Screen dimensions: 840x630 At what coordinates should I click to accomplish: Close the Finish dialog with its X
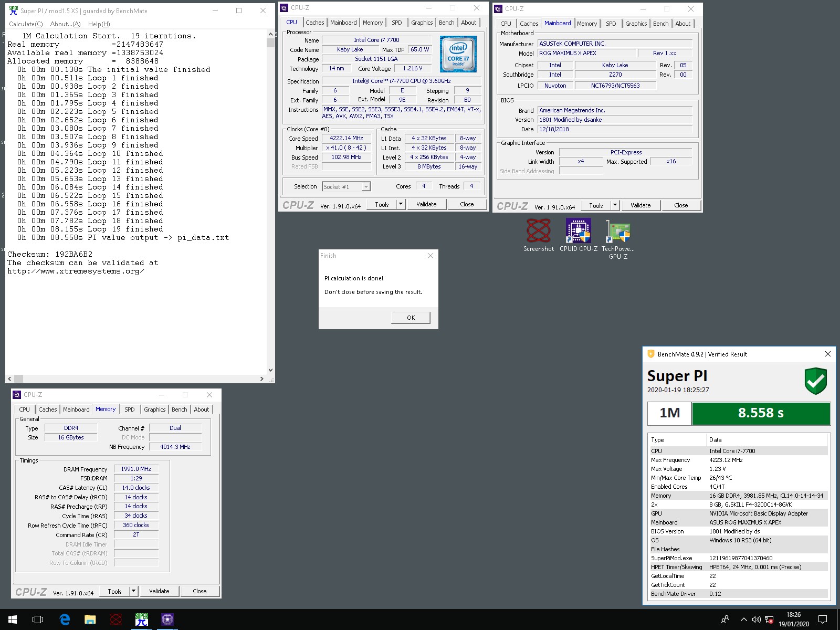[430, 256]
